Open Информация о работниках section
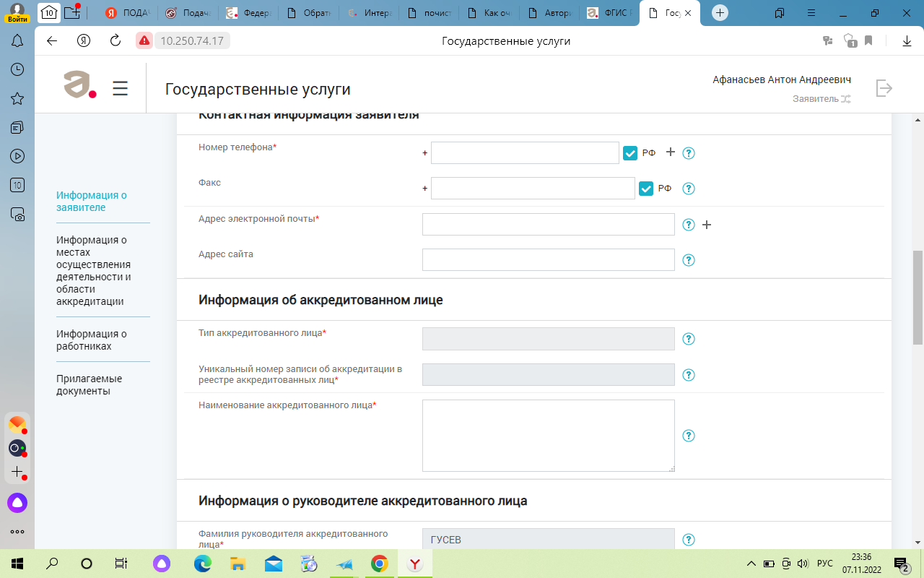This screenshot has width=924, height=578. pos(92,340)
